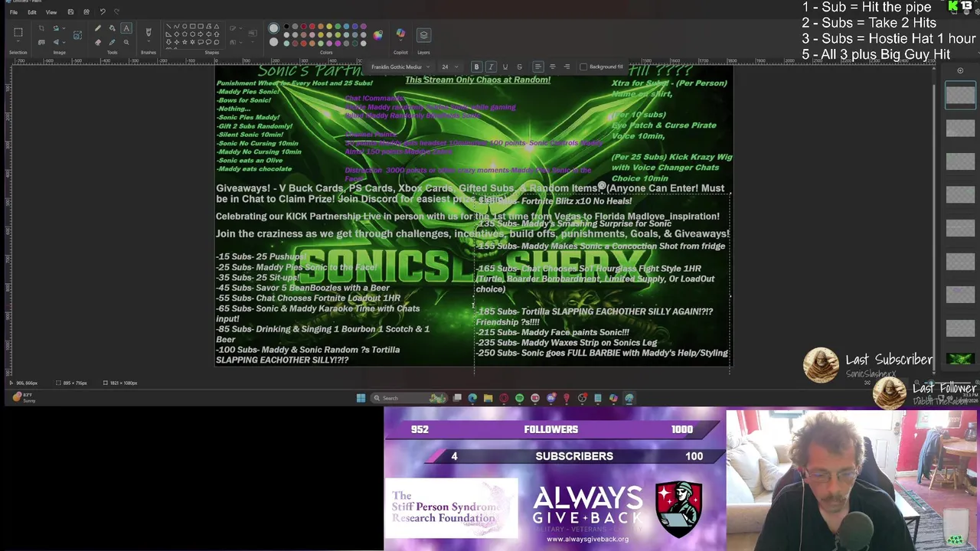Select the top layer thumbnail
Viewport: 980px width, 551px height.
tap(960, 95)
